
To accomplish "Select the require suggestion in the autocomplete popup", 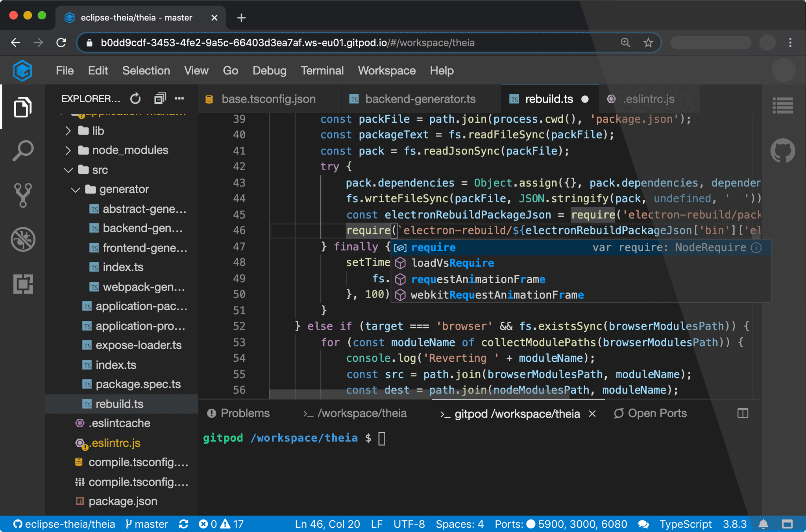I will point(433,247).
